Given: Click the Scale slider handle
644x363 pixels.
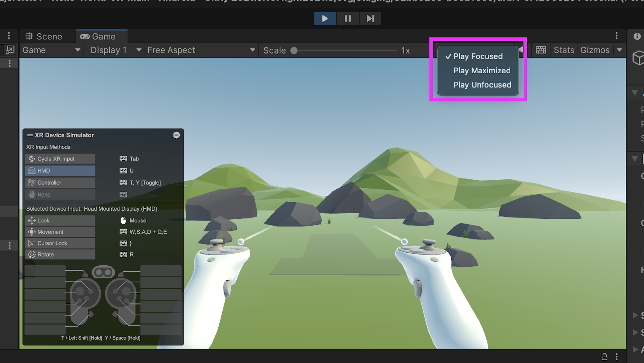Looking at the screenshot, I should pyautogui.click(x=294, y=50).
